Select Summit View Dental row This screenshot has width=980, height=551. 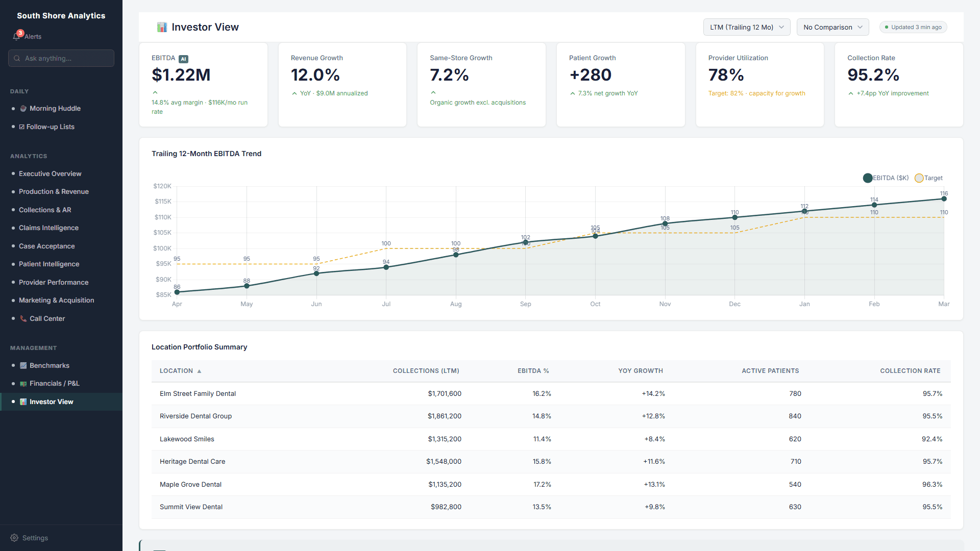(x=551, y=507)
